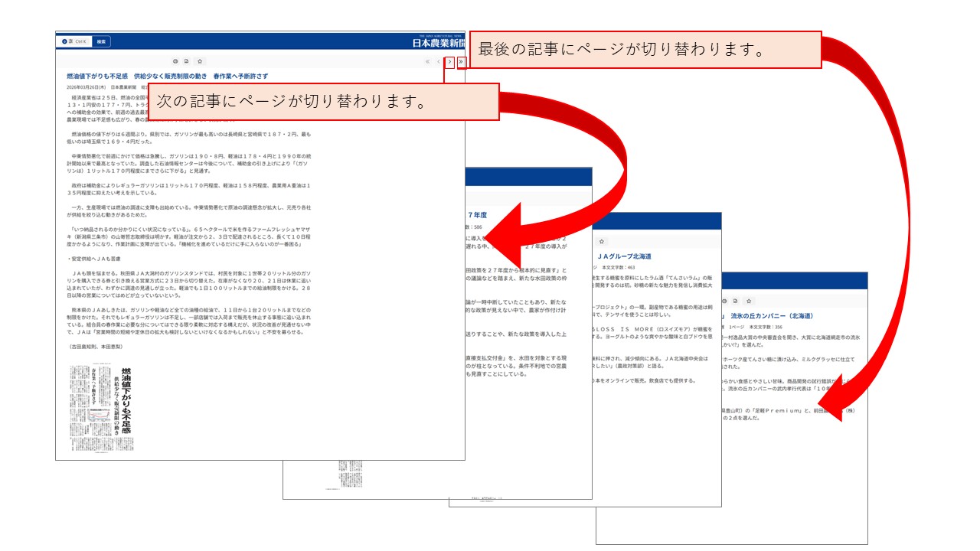Click the document copy icon in front window
The image size is (980, 551).
click(x=187, y=61)
